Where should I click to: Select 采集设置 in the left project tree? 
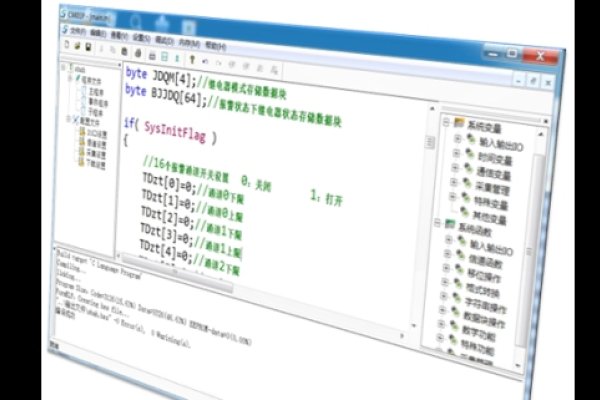tap(96, 154)
